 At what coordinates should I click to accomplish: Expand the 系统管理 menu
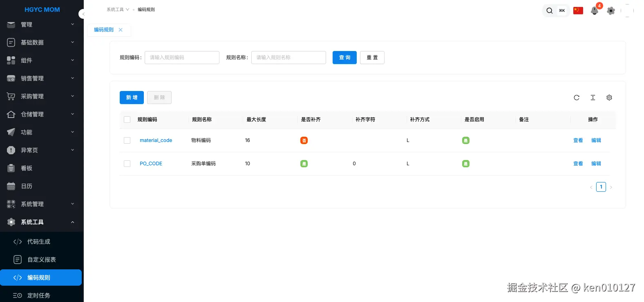click(73, 204)
